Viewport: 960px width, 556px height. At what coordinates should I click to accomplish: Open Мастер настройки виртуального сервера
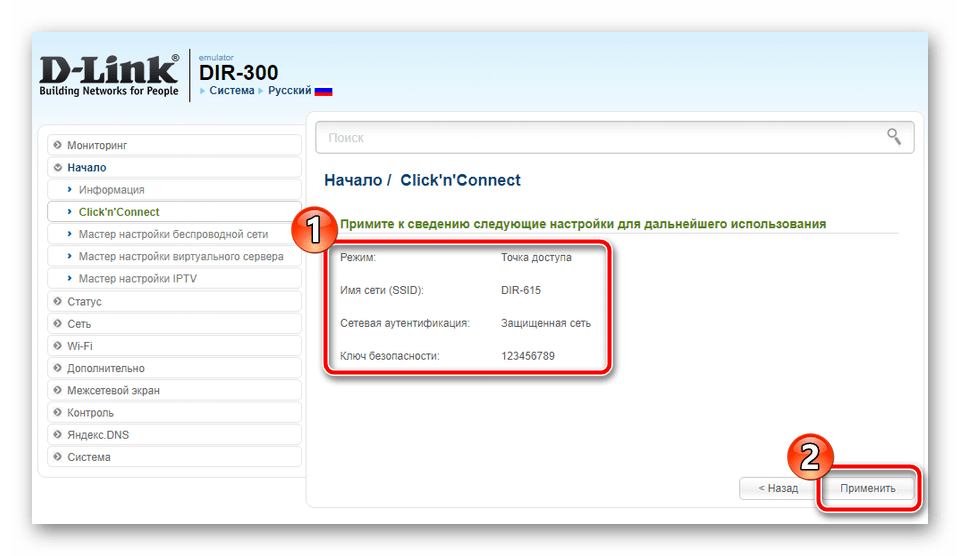click(174, 257)
